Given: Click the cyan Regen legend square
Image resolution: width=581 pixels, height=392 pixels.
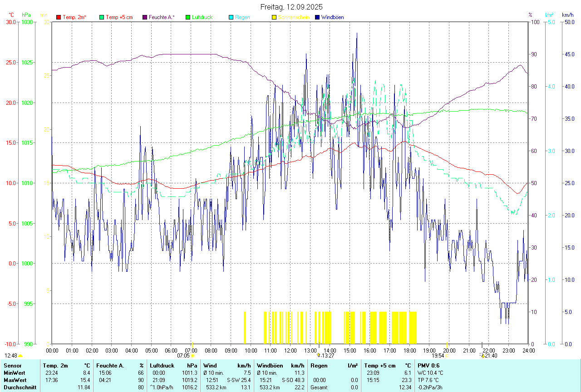Looking at the screenshot, I should coord(231,17).
